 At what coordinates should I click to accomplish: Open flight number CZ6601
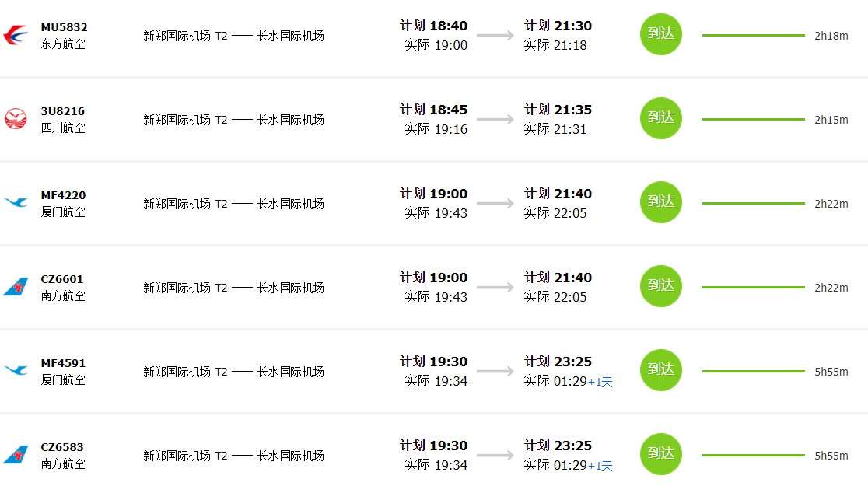[62, 279]
